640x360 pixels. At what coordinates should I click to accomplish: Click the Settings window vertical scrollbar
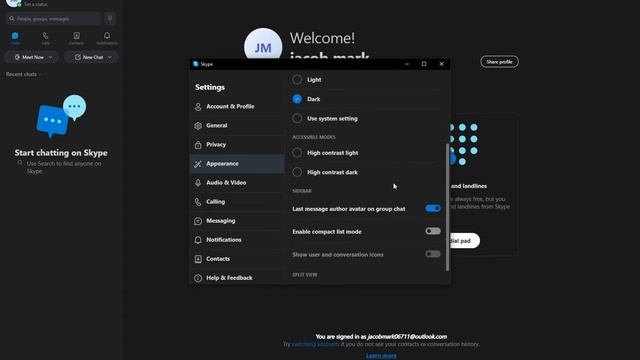coord(448,207)
